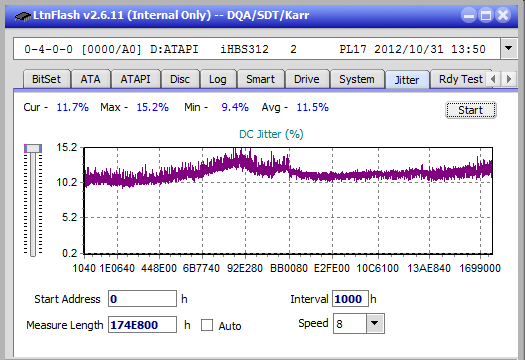The height and width of the screenshot is (360, 525).
Task: Click the Measure Length input field
Action: pos(142,325)
